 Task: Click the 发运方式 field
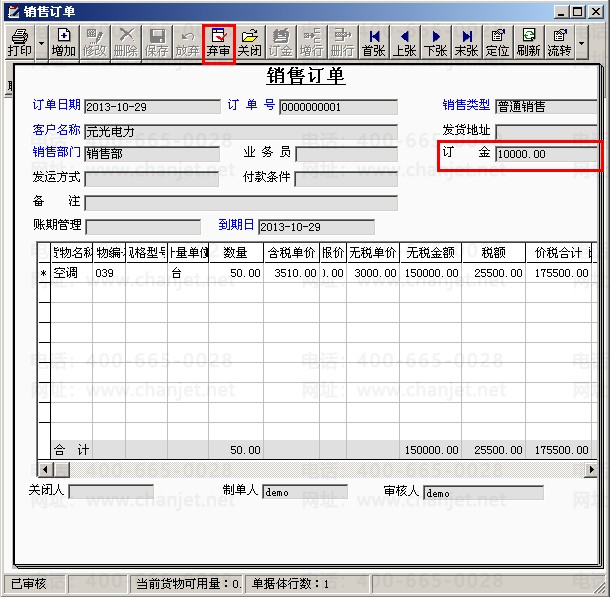[152, 179]
